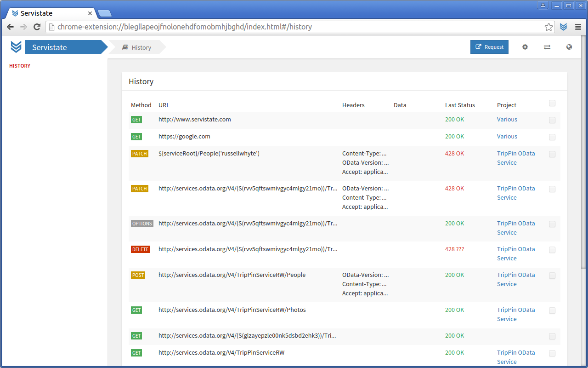Click the Data column header
Screen dimensions: 588x368
click(x=400, y=105)
